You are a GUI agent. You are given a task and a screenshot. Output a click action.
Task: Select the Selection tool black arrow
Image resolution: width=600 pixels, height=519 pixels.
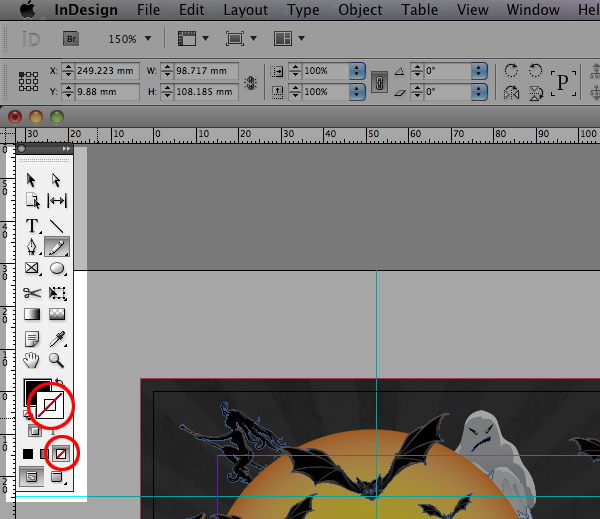(31, 180)
